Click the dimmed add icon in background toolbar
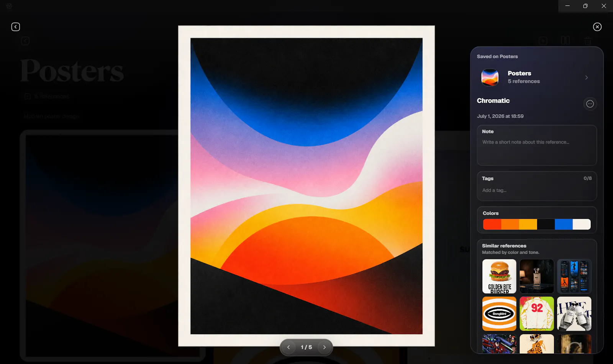This screenshot has width=613, height=364. click(x=543, y=41)
